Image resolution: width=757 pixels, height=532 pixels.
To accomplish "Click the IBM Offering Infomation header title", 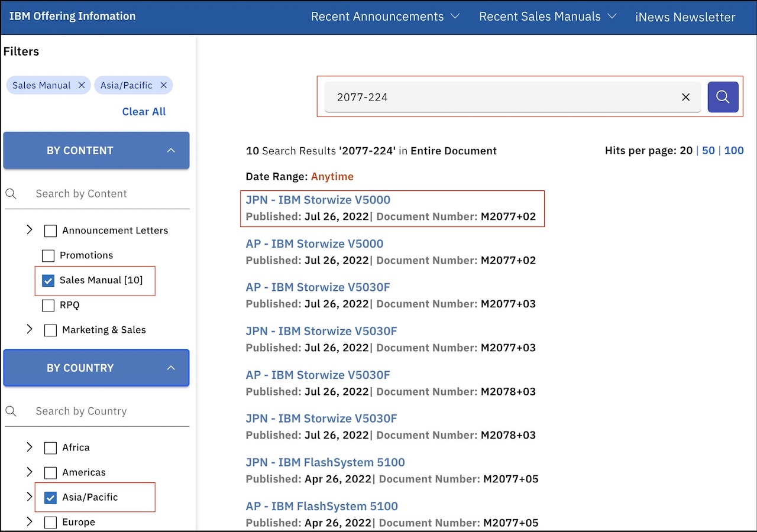I will pos(72,16).
